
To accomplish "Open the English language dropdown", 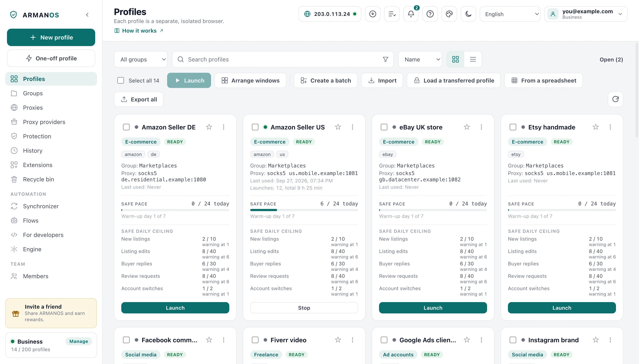I will 510,14.
